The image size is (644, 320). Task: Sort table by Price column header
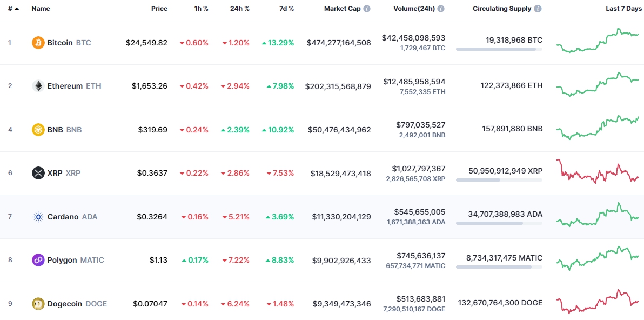click(x=159, y=9)
